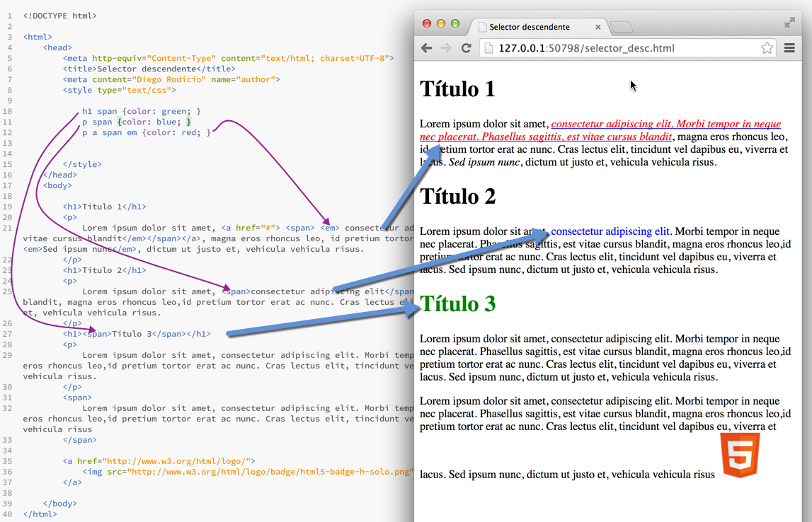Click the "Título 1" heading in the page
Viewport: 812px width, 522px height.
[457, 89]
